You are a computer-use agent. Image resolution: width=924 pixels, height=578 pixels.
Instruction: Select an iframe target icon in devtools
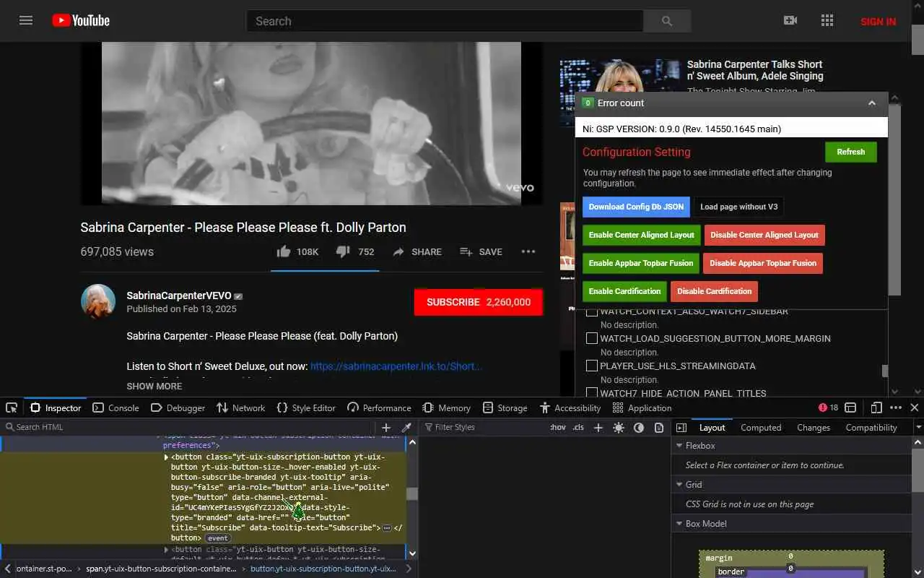(850, 407)
